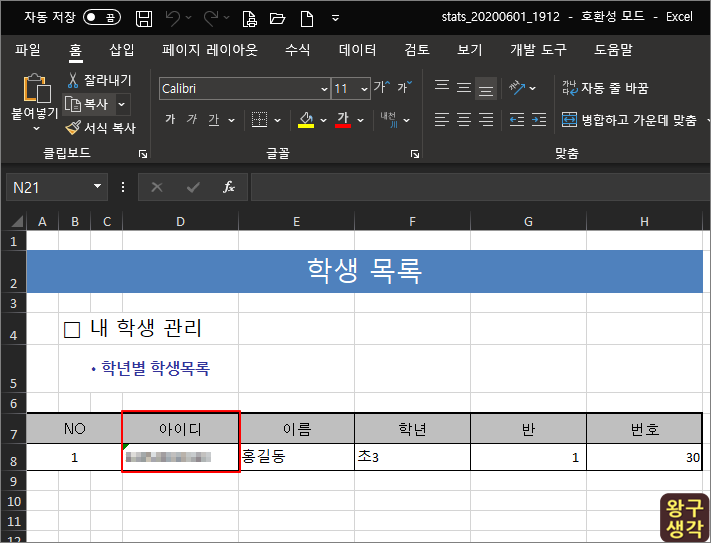Expand the 복사 dropdown arrow
The image size is (711, 543).
(122, 104)
